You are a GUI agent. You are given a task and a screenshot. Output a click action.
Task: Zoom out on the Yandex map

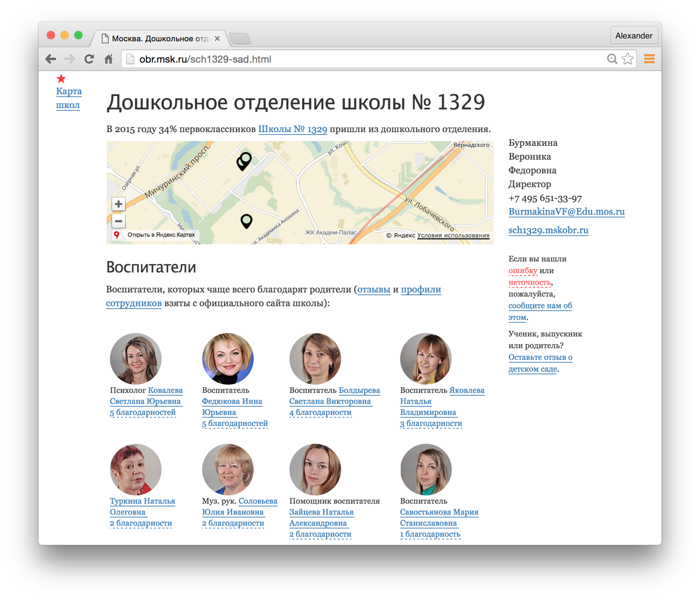coord(118,221)
